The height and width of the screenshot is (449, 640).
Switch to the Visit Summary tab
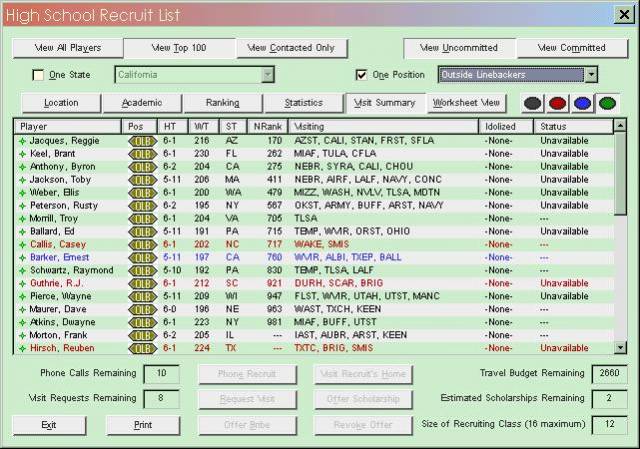[x=384, y=103]
